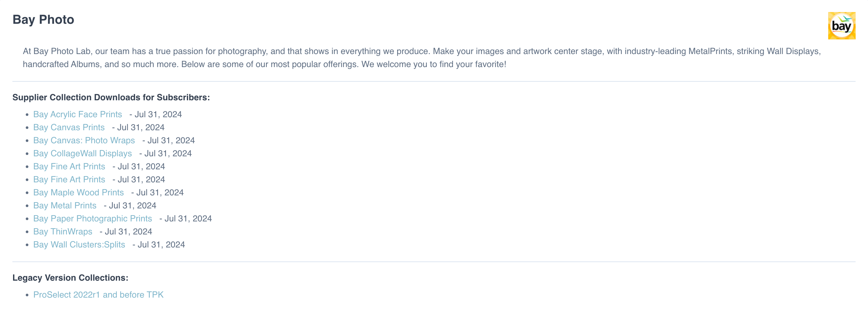
Task: Click the date beside Bay Acrylic Face Prints
Action: (158, 114)
